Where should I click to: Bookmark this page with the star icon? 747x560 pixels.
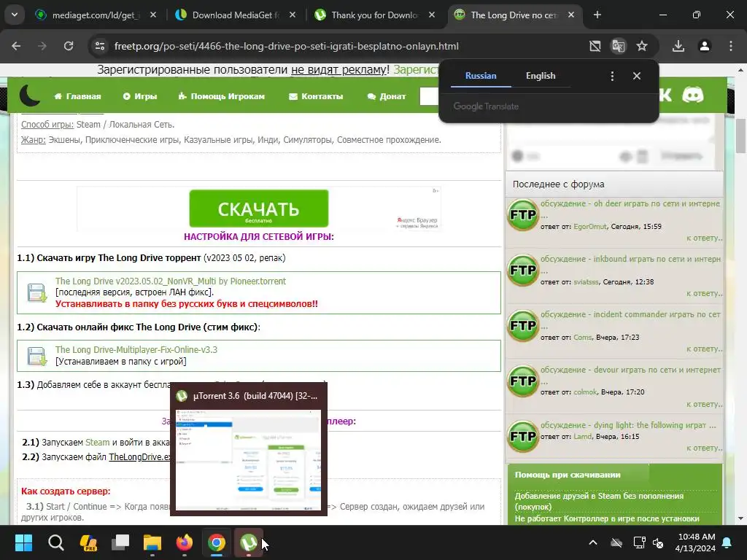[x=642, y=46]
